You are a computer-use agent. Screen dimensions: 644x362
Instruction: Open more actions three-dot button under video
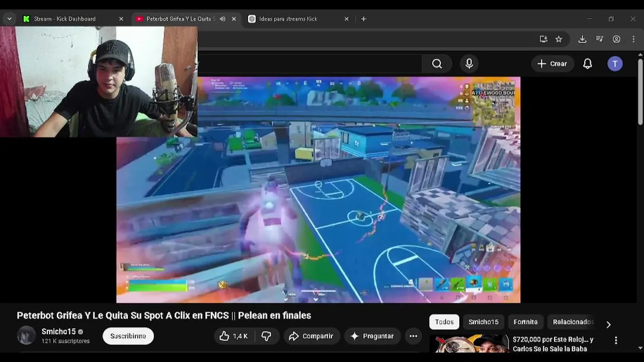click(x=413, y=336)
